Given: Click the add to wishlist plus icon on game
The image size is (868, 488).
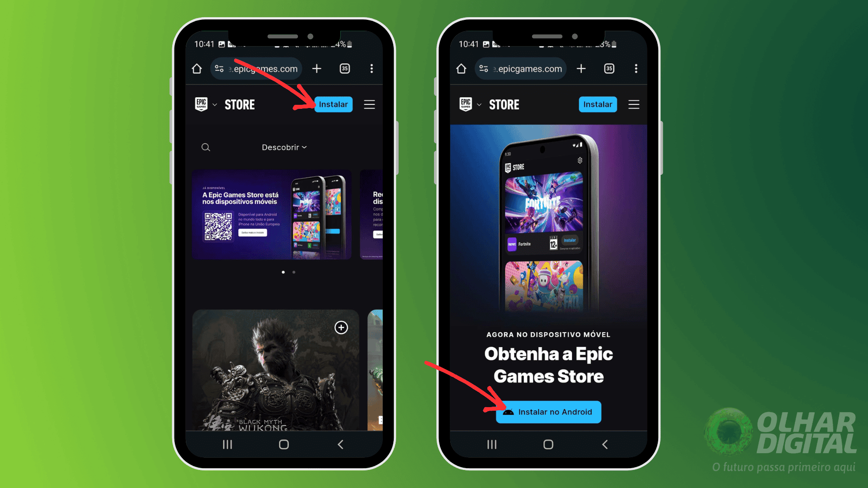Looking at the screenshot, I should [342, 327].
